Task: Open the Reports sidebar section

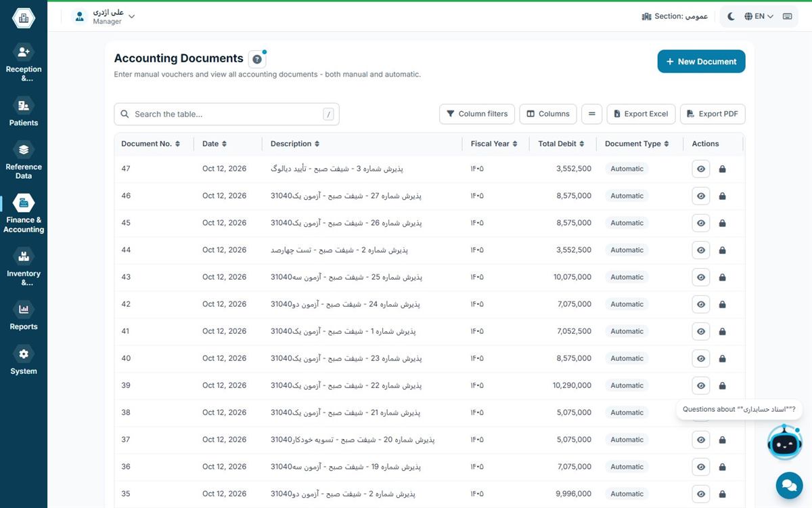Action: 24,316
